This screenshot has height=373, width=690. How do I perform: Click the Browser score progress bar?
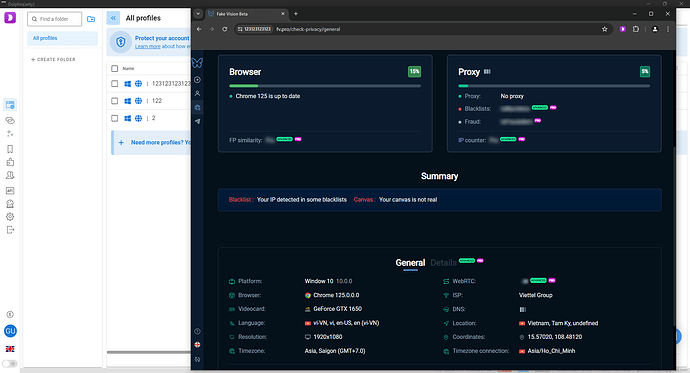pyautogui.click(x=325, y=86)
